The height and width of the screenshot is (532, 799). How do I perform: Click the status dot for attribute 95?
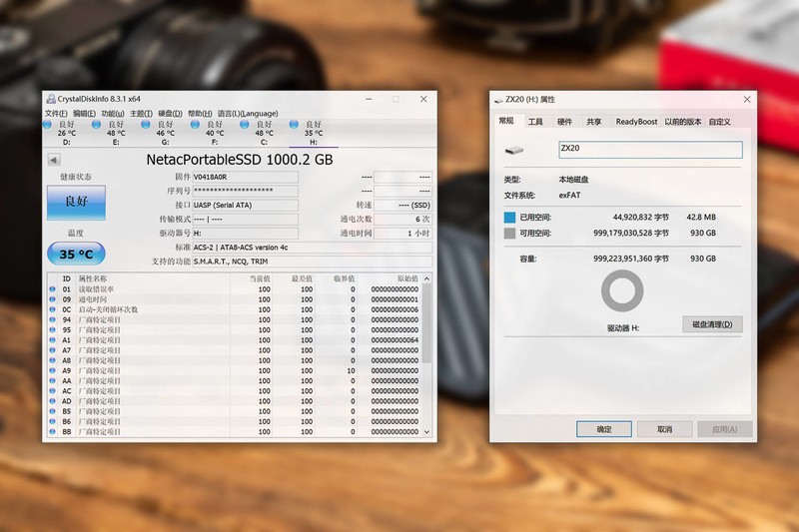click(x=53, y=330)
